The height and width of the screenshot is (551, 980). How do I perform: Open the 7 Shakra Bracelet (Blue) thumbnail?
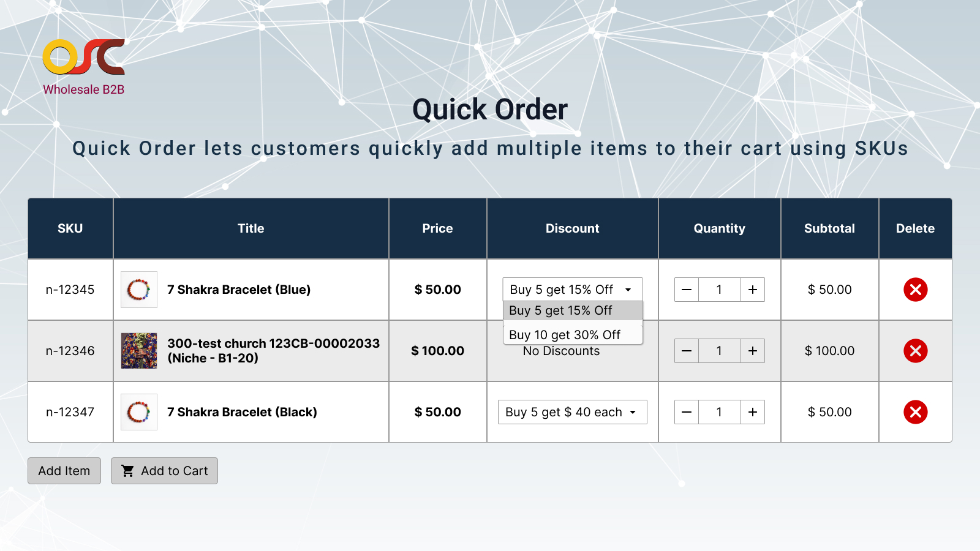[x=139, y=290]
